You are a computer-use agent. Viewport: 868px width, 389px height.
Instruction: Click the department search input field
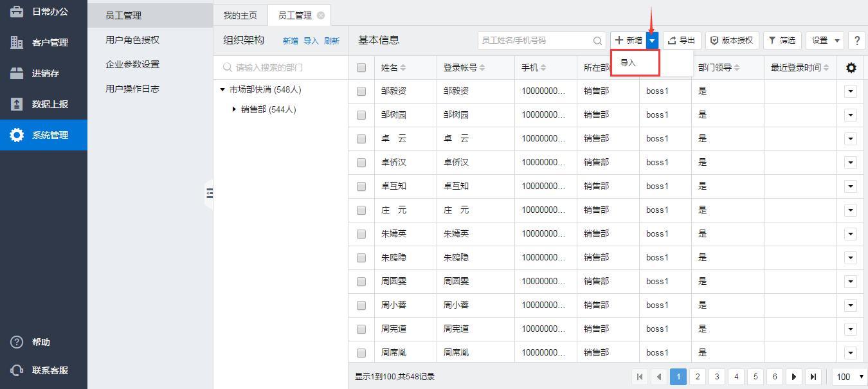(x=286, y=68)
